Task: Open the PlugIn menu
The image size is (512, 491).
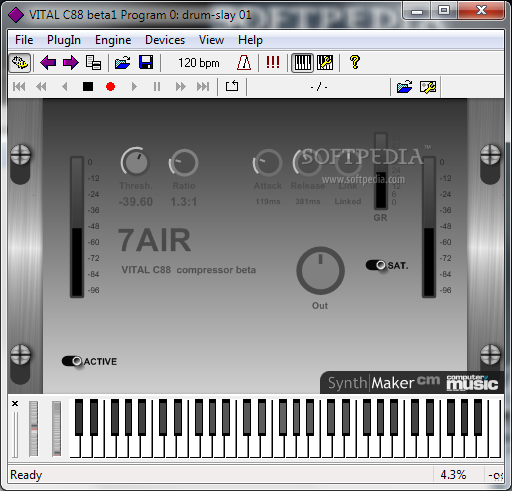Action: click(64, 40)
